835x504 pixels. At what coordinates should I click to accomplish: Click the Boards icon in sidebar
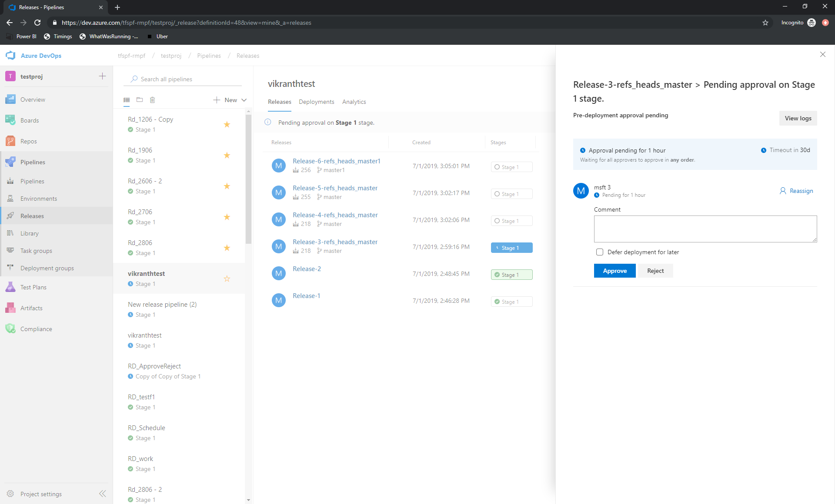pos(10,120)
